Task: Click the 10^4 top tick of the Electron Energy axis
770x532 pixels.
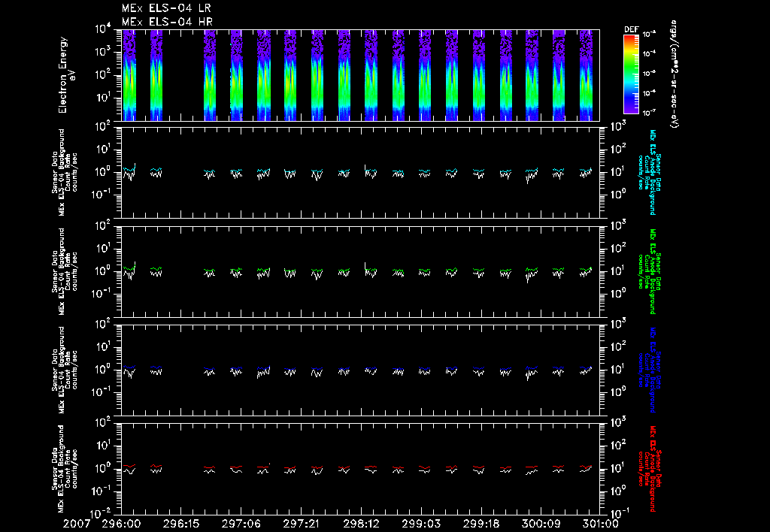Action: (x=102, y=29)
